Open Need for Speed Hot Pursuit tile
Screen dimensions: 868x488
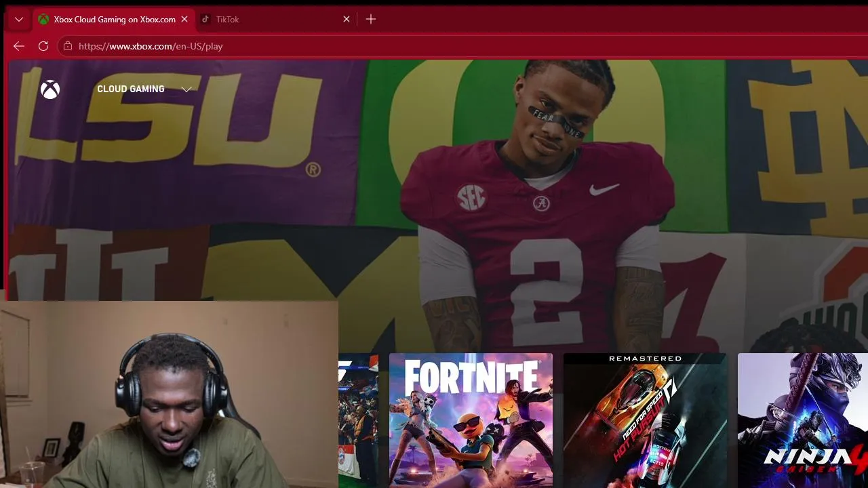[645, 420]
